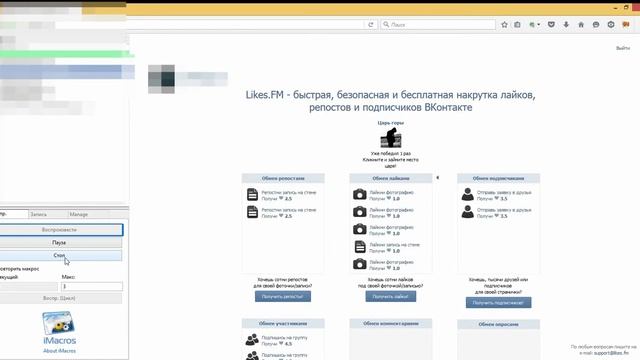
Task: Open the About iMacros link
Action: coord(59,351)
